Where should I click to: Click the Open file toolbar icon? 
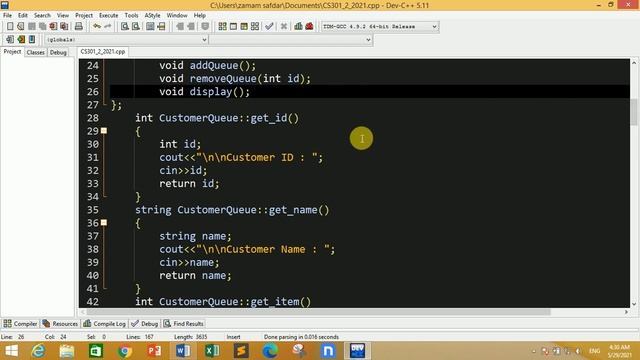pyautogui.click(x=21, y=27)
